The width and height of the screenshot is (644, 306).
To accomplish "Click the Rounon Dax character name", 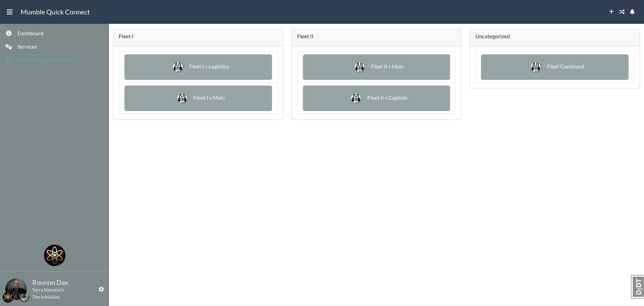I will point(50,283).
